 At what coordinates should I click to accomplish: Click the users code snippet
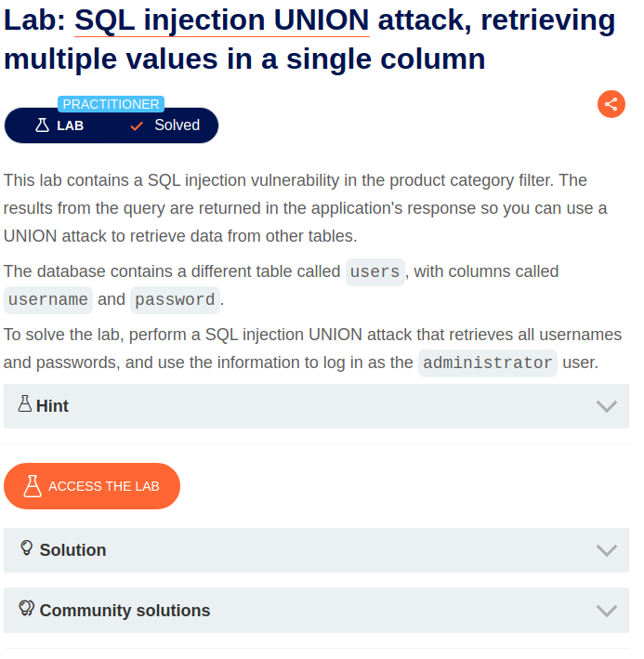tap(375, 272)
